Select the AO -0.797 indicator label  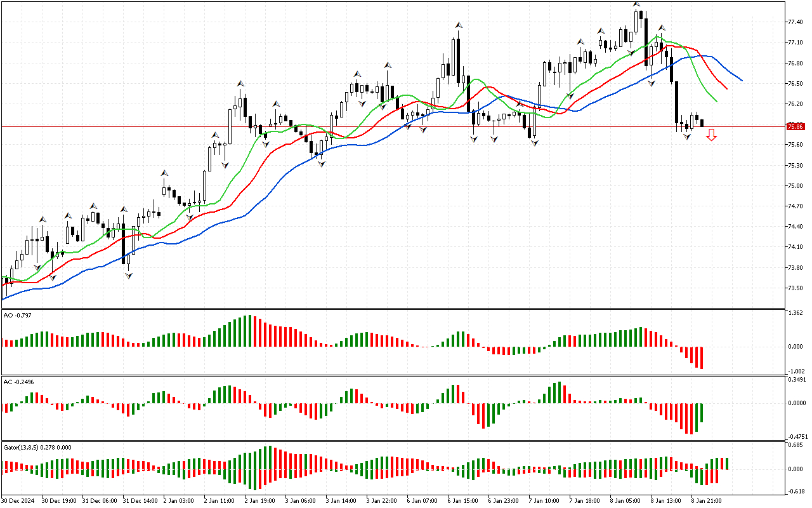coord(17,315)
